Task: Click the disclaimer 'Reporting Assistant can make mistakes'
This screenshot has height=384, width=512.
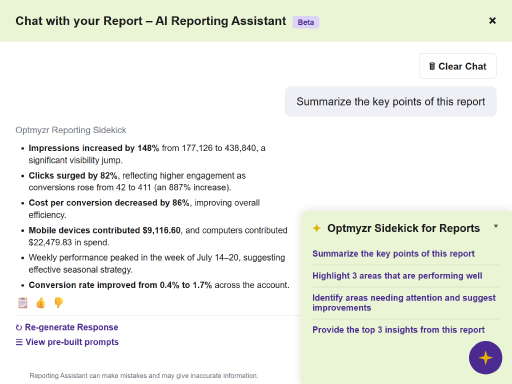Action: [x=144, y=376]
